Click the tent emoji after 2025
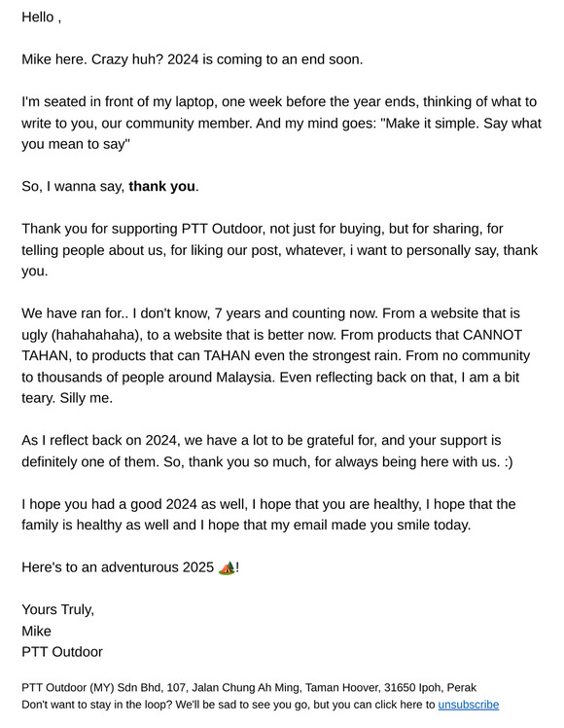Image resolution: width=564 pixels, height=728 pixels. pos(227,567)
